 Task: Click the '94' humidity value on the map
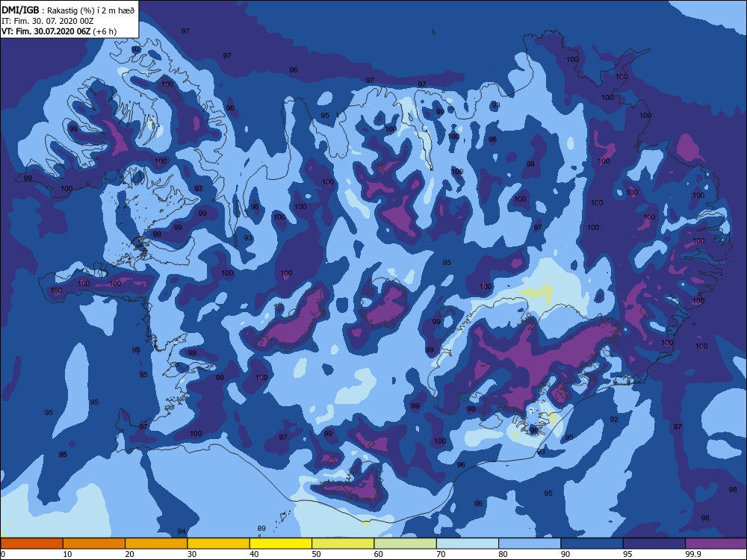pos(182,532)
